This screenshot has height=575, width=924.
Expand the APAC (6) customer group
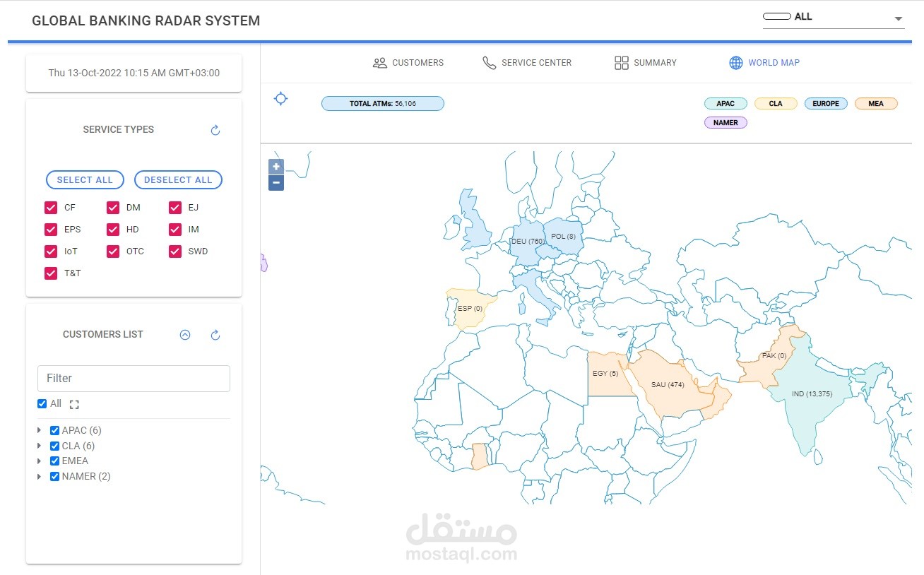tap(40, 430)
